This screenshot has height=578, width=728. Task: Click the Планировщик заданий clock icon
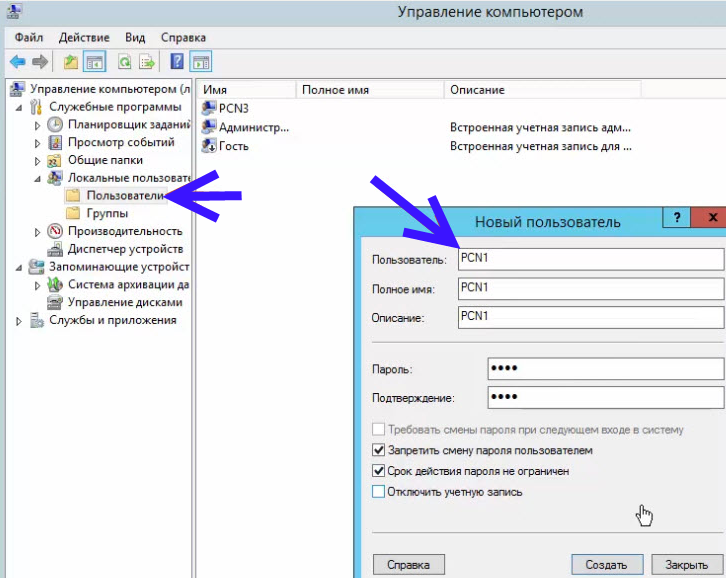pos(55,124)
